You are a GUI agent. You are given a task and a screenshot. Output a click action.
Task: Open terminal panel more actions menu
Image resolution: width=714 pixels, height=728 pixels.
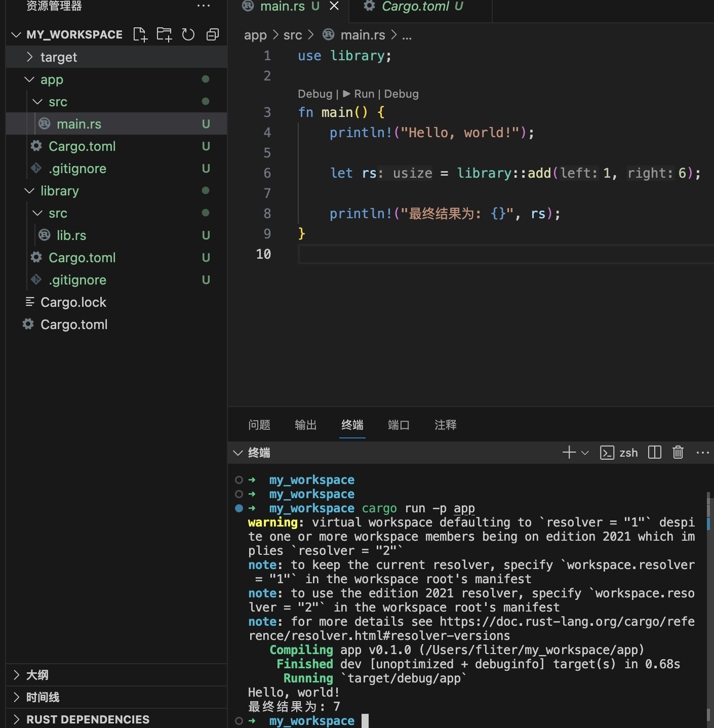(702, 452)
